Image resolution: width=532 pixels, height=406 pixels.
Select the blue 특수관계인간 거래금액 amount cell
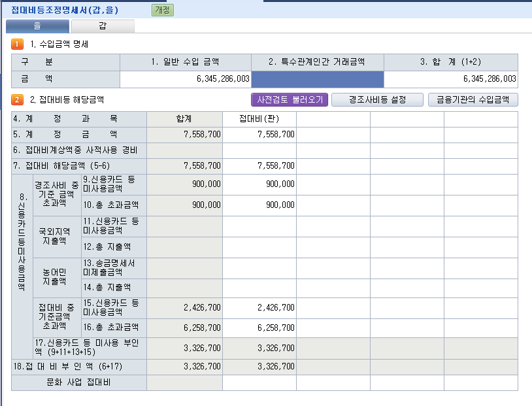[x=317, y=79]
